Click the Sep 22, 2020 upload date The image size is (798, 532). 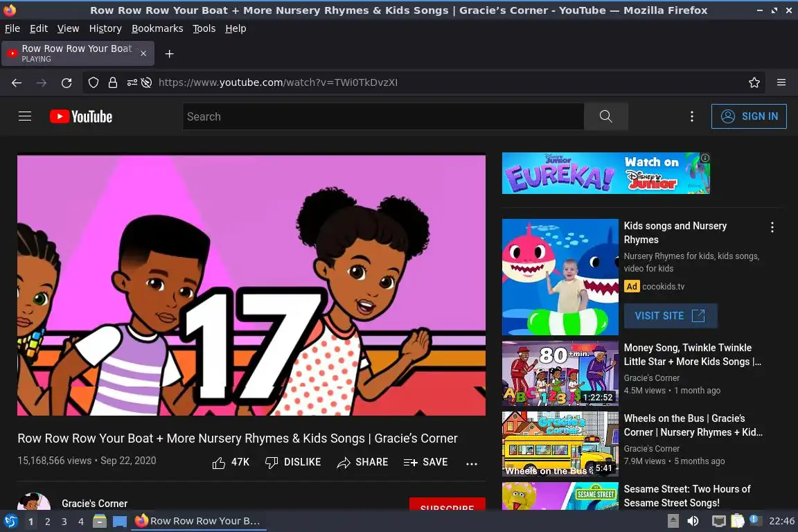click(x=128, y=461)
